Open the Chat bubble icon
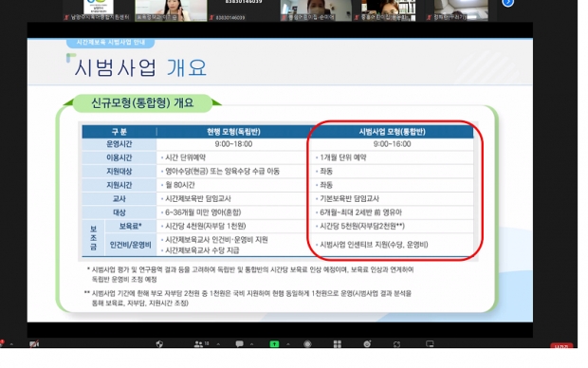This screenshot has width=588, height=368. coord(239,344)
